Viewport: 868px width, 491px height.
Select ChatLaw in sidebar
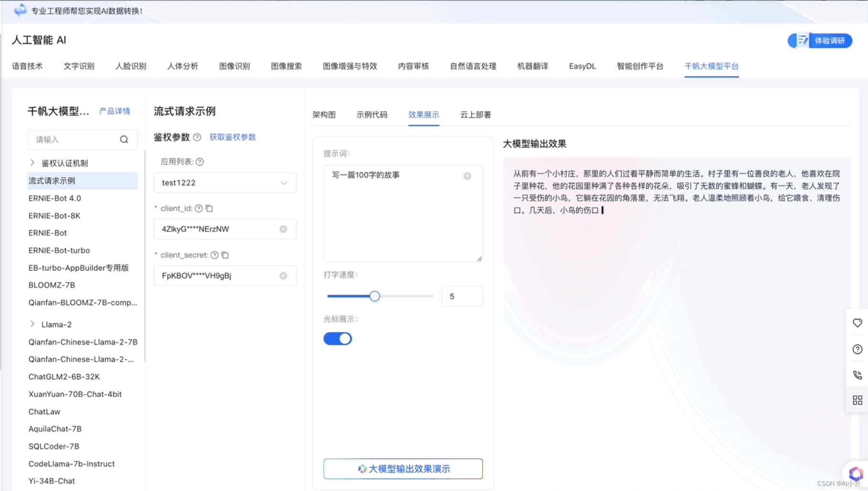coord(44,412)
